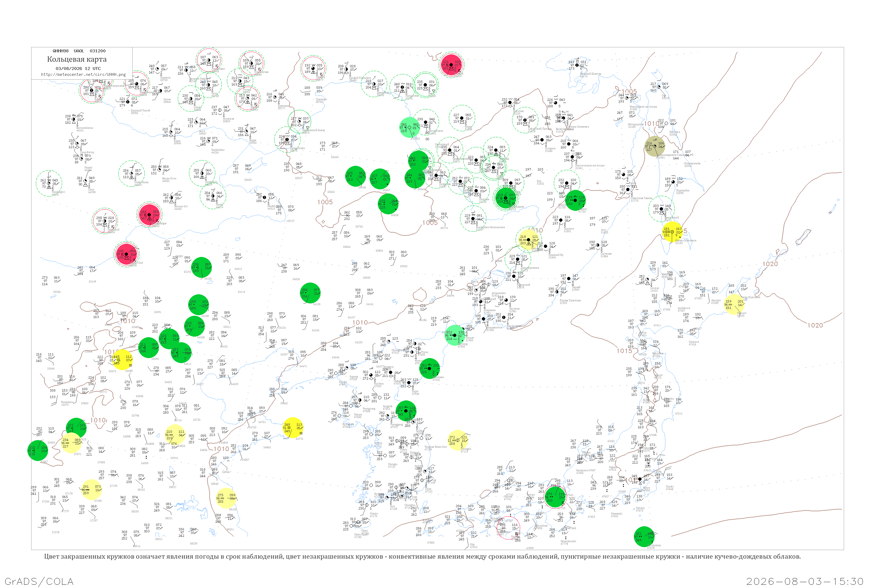Click the light green circle beside Шимановск
This screenshot has width=882, height=588.
pos(410,128)
